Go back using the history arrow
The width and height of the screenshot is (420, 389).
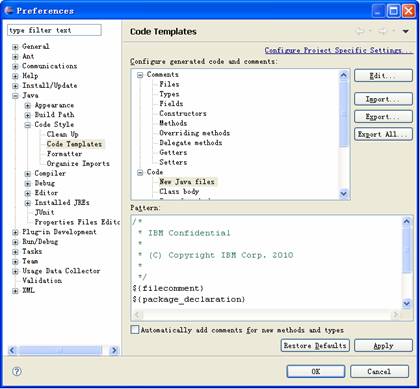point(360,31)
